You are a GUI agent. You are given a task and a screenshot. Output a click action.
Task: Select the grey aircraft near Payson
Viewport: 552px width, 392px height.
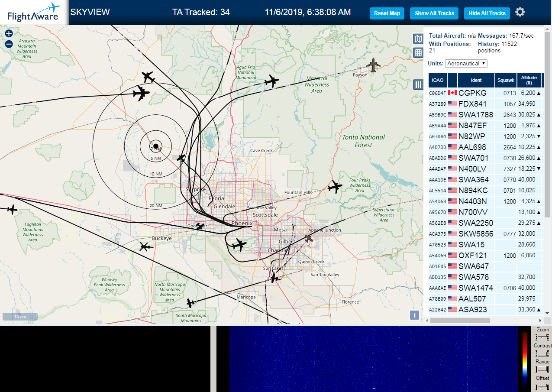373,65
